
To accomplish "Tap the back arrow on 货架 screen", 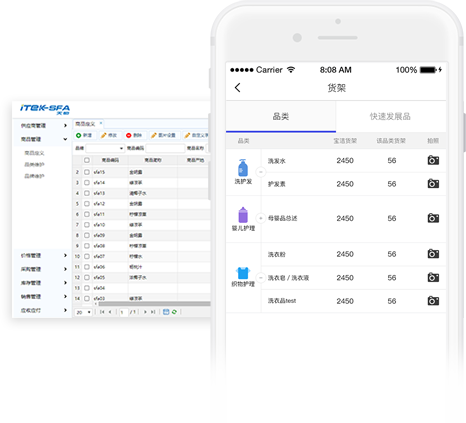I will [x=237, y=88].
